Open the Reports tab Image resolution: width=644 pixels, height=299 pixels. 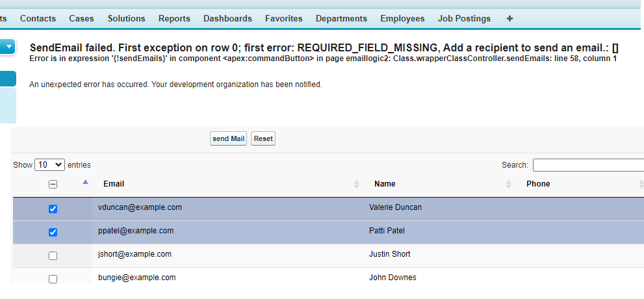(174, 19)
